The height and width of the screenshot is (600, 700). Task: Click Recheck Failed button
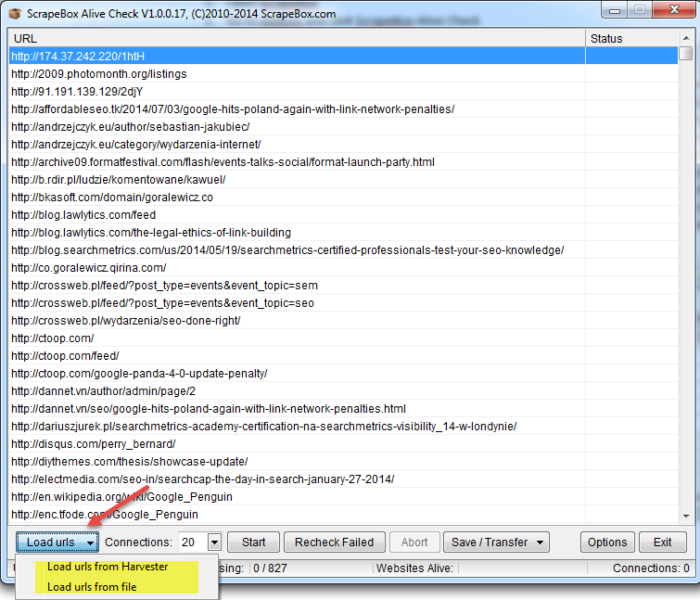tap(335, 542)
